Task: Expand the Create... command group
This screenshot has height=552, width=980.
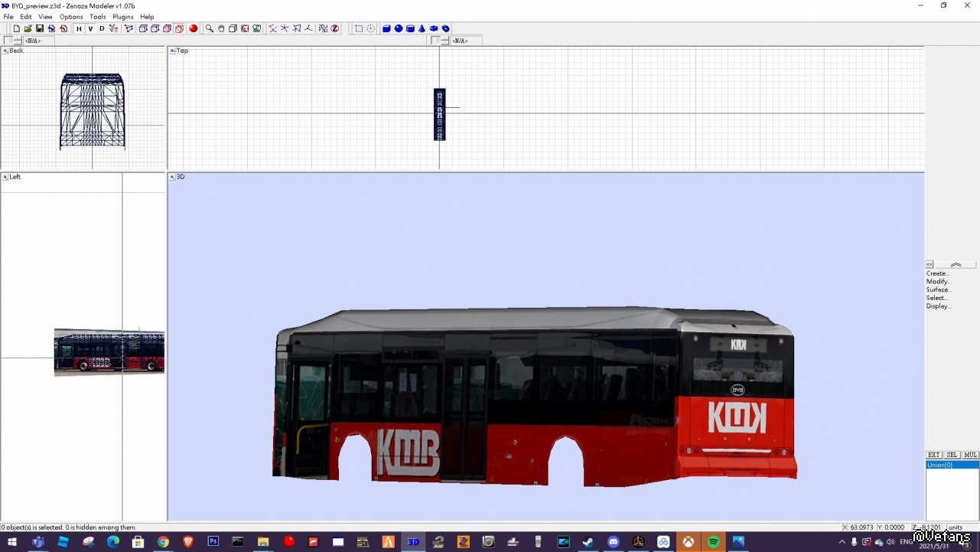Action: click(938, 273)
